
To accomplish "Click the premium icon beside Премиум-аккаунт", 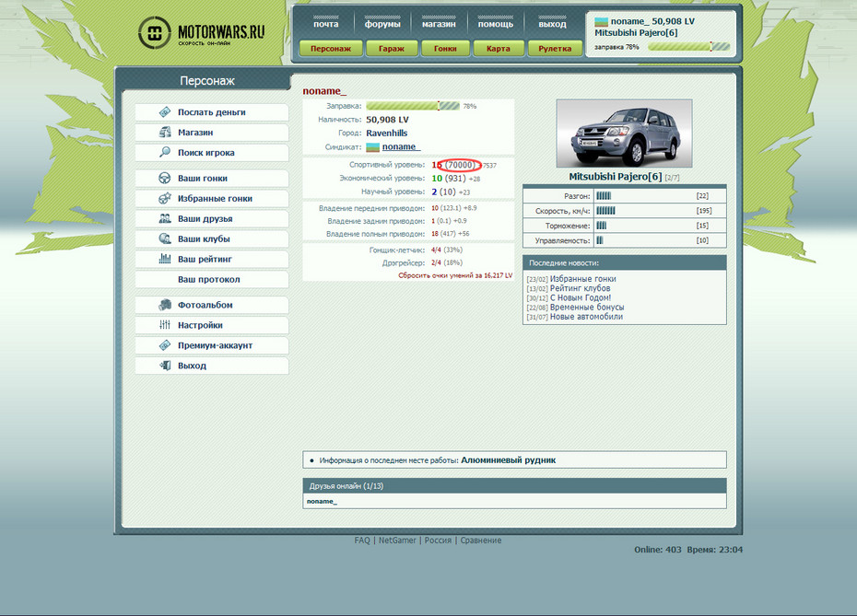I will (165, 345).
